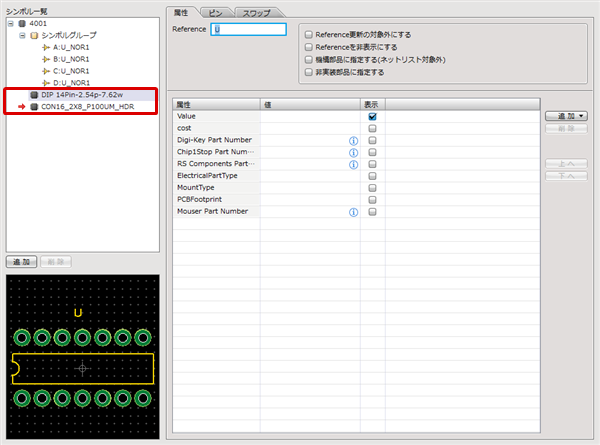The height and width of the screenshot is (445, 600).
Task: Click the move down (下へ) button
Action: (x=566, y=176)
